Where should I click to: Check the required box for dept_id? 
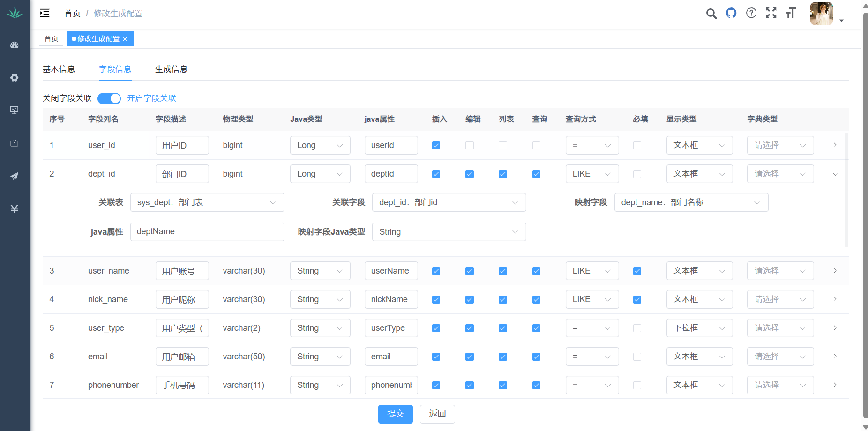point(637,174)
